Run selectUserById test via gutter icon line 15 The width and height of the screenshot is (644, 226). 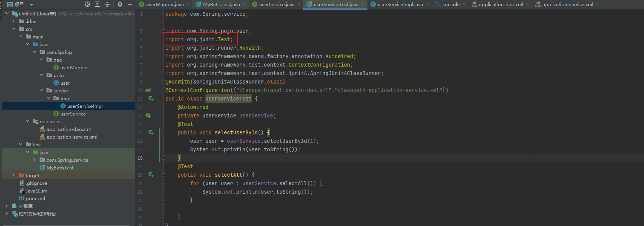[151, 132]
